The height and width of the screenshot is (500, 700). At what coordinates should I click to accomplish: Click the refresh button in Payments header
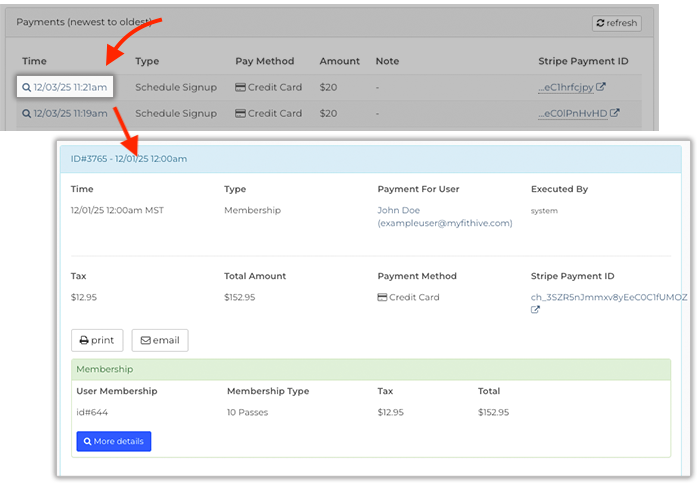pyautogui.click(x=616, y=23)
